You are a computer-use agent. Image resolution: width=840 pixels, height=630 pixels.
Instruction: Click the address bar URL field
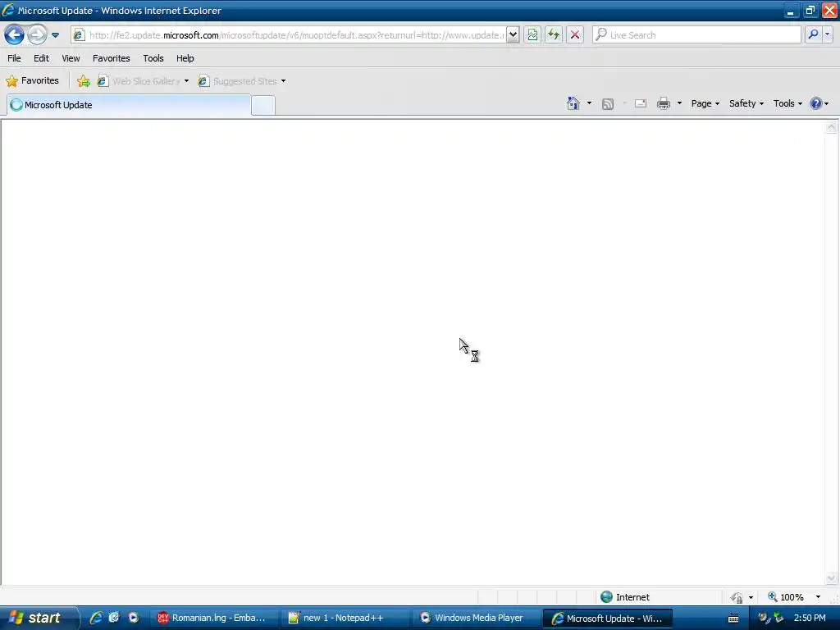click(x=296, y=35)
